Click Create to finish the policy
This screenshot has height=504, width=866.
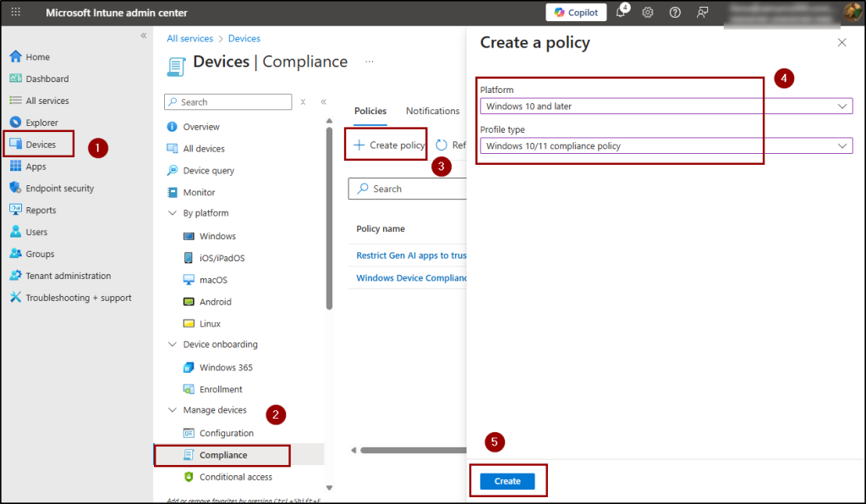(507, 480)
